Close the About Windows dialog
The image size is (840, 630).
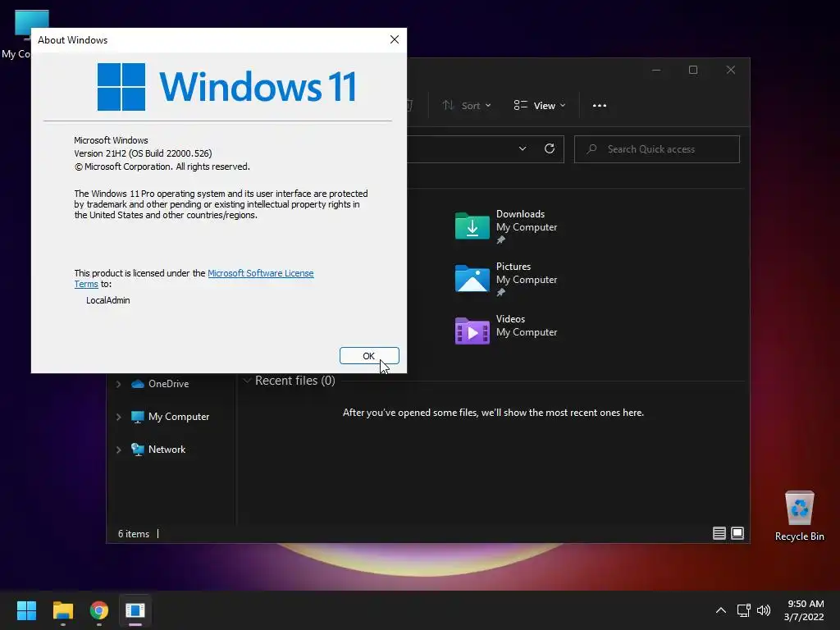[395, 39]
